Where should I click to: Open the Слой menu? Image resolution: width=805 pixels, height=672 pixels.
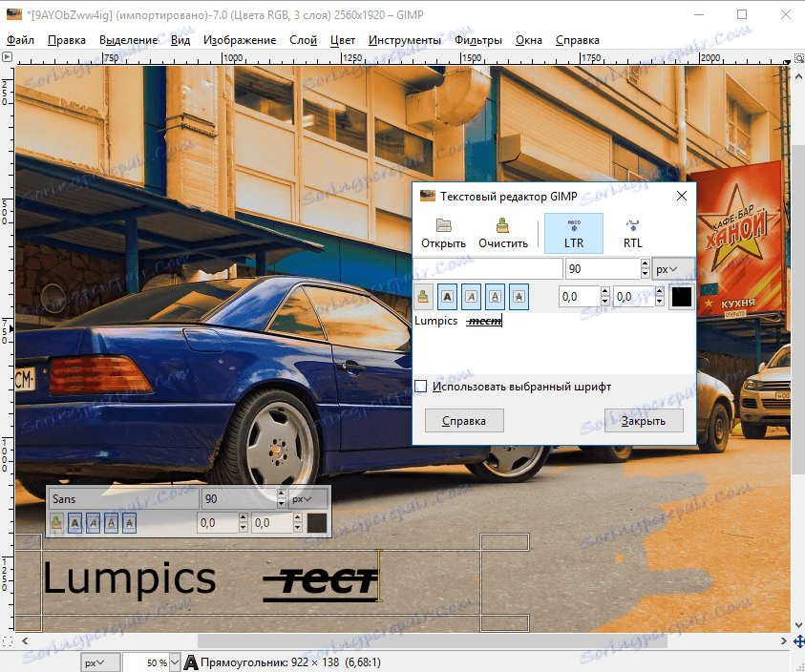(x=303, y=40)
